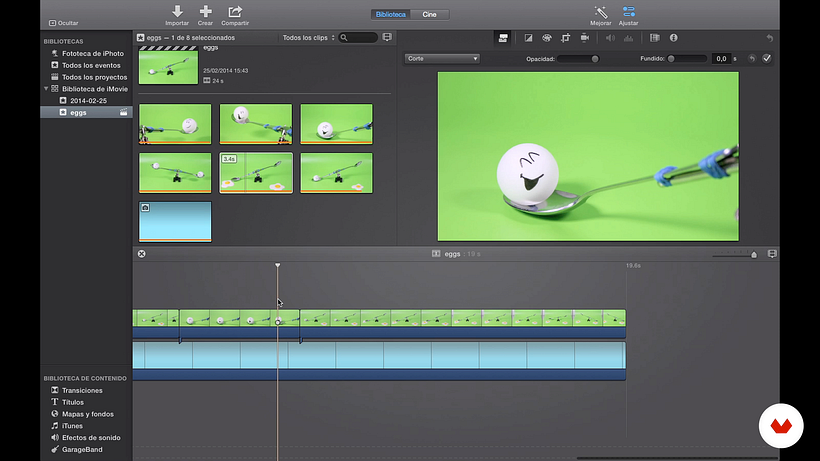Click the clip search field
Image resolution: width=820 pixels, height=461 pixels.
coord(361,37)
